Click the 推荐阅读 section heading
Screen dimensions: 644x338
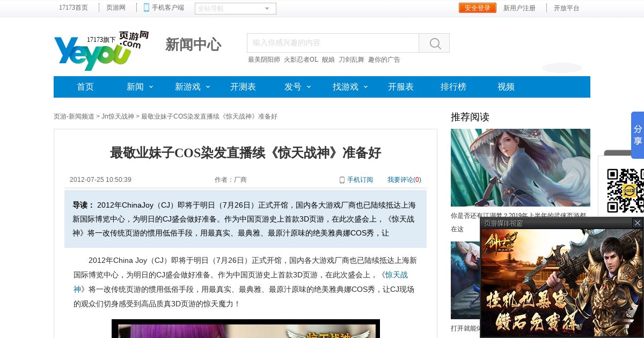click(x=470, y=117)
